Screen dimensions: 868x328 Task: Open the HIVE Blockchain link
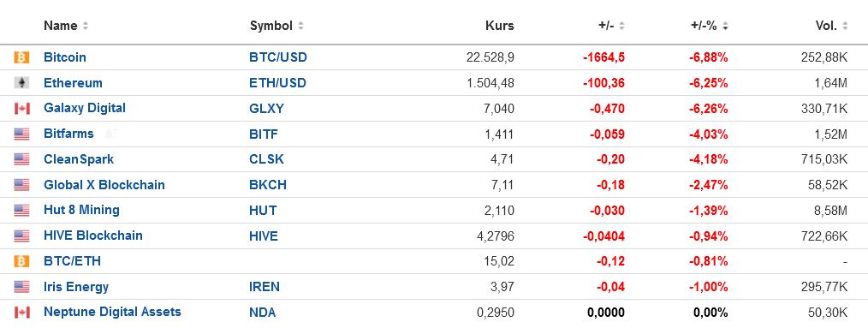[x=93, y=236]
